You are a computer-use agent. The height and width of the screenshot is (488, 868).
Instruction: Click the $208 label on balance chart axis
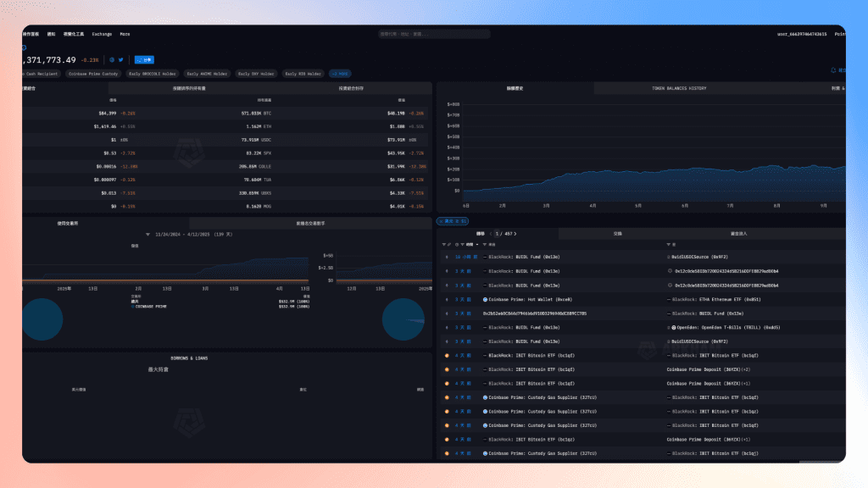[x=453, y=169]
